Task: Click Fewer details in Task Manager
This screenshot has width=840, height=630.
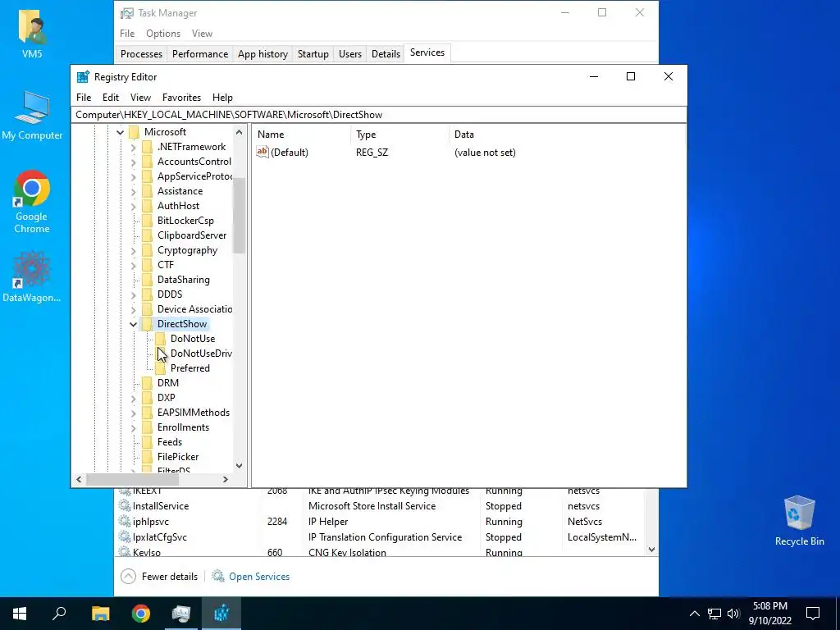Action: point(159,577)
